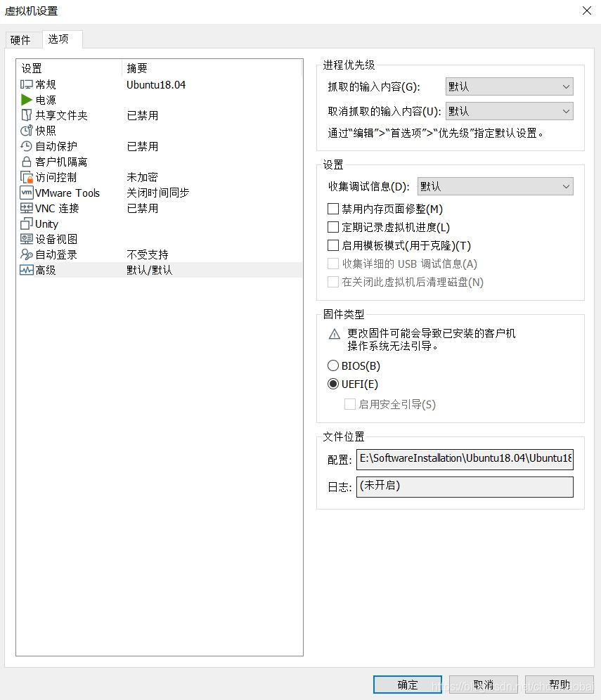Image resolution: width=601 pixels, height=700 pixels.
Task: Click the VMware Tools vm icon
Action: (26, 193)
